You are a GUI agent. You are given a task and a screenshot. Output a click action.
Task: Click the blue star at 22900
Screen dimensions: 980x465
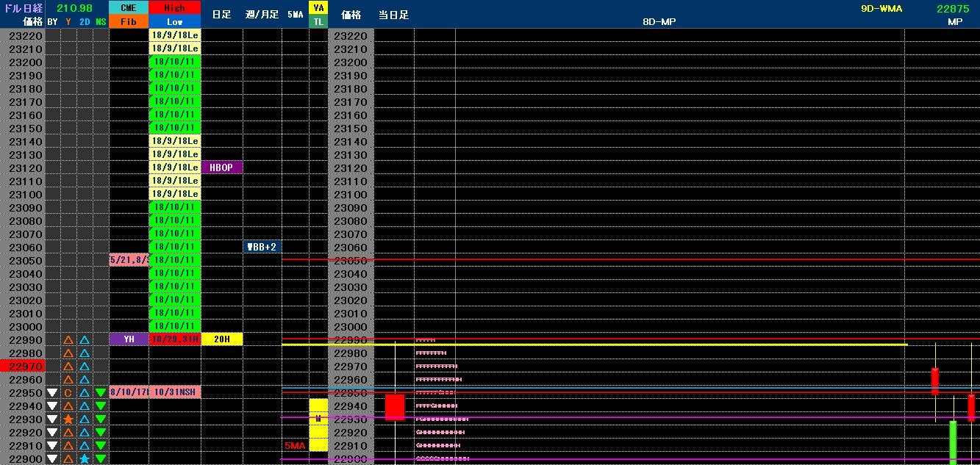(x=85, y=459)
